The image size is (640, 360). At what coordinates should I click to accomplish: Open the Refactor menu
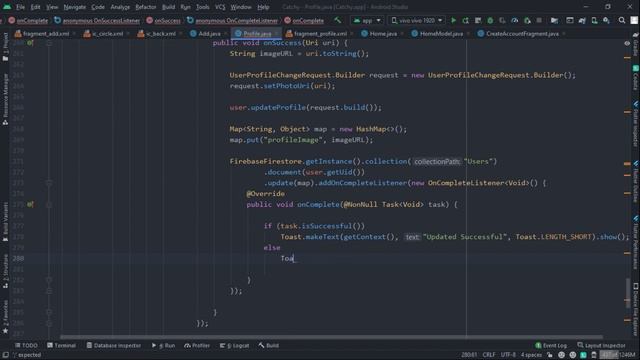[146, 7]
